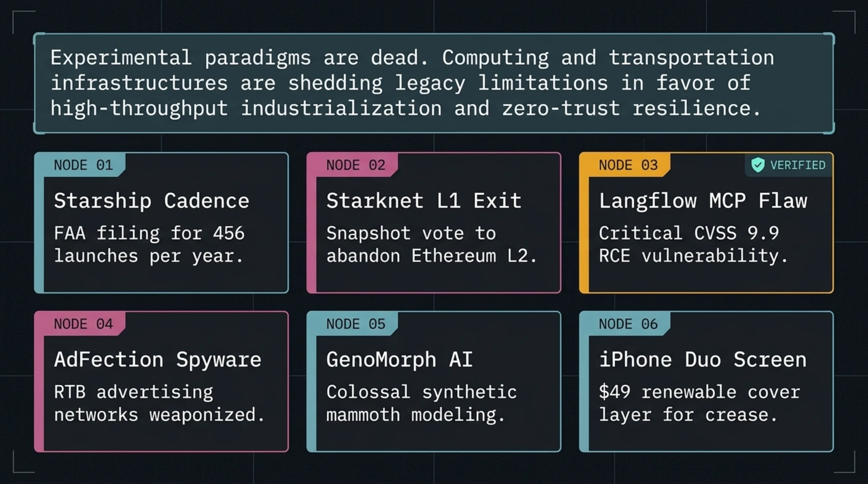Click the FAA filing for 456 launches text

click(149, 245)
